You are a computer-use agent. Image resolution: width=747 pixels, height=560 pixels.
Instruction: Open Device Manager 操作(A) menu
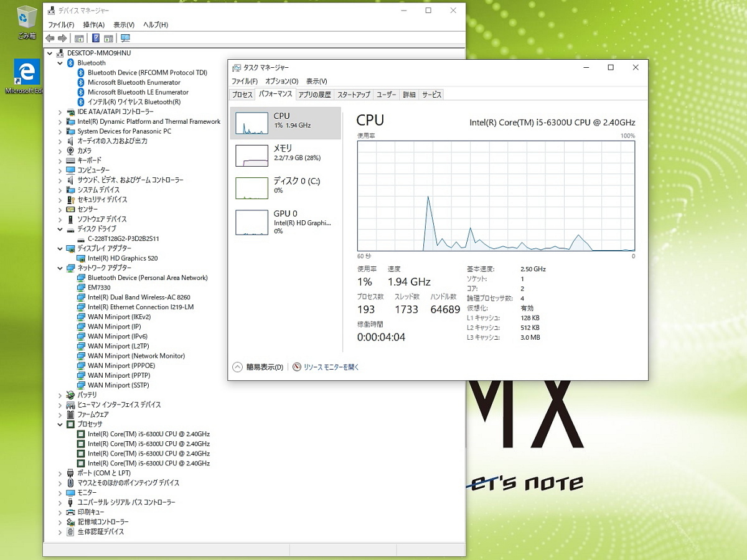click(x=93, y=25)
